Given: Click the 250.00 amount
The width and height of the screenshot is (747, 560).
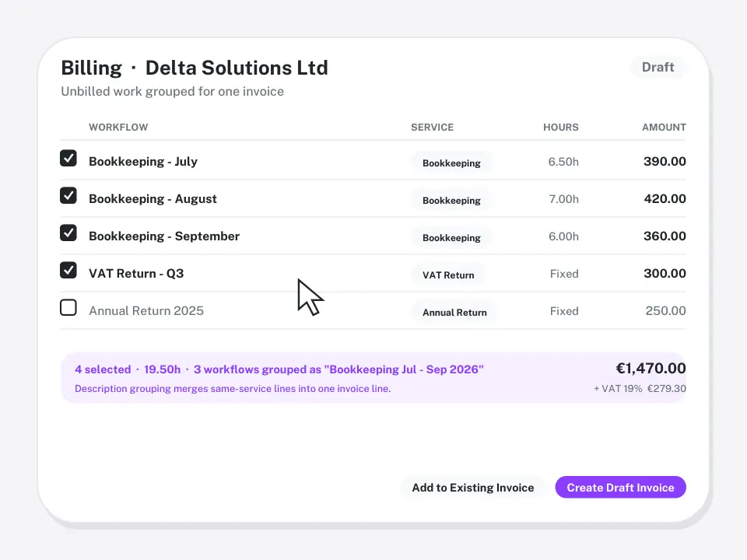Looking at the screenshot, I should click(x=665, y=311).
